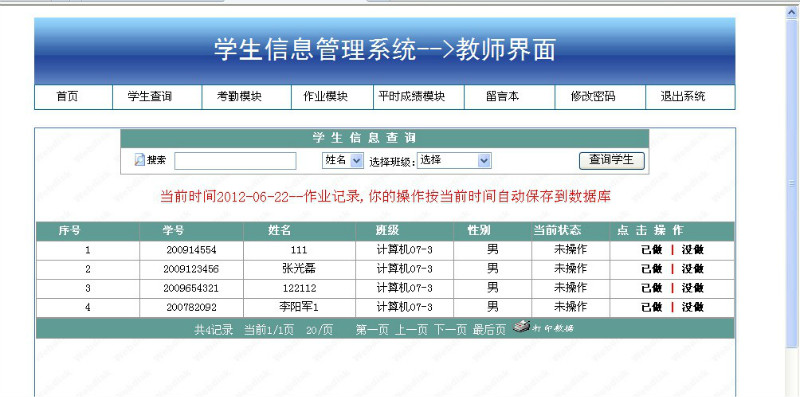Mark 没做 for student 李阳军1

(x=693, y=307)
